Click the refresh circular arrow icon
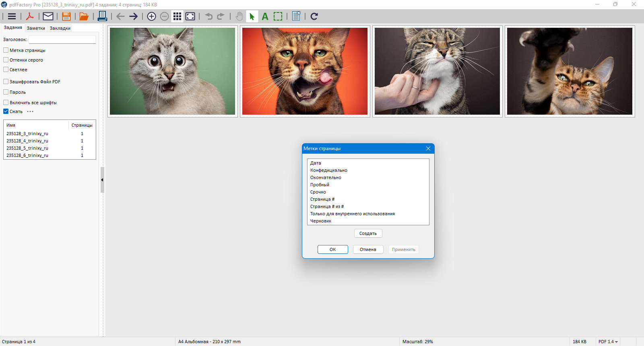Screen dimensions: 644x346 314,16
